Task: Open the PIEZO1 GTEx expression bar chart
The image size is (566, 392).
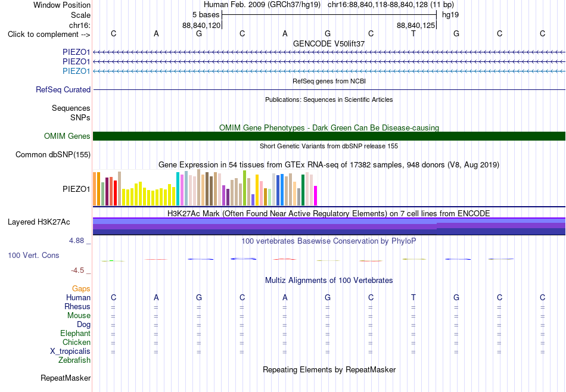Action: (x=205, y=188)
